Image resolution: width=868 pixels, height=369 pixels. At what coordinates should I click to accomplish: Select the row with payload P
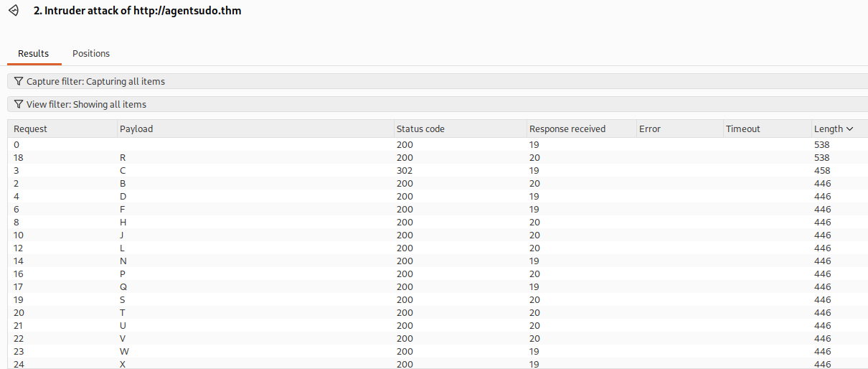[x=438, y=274]
